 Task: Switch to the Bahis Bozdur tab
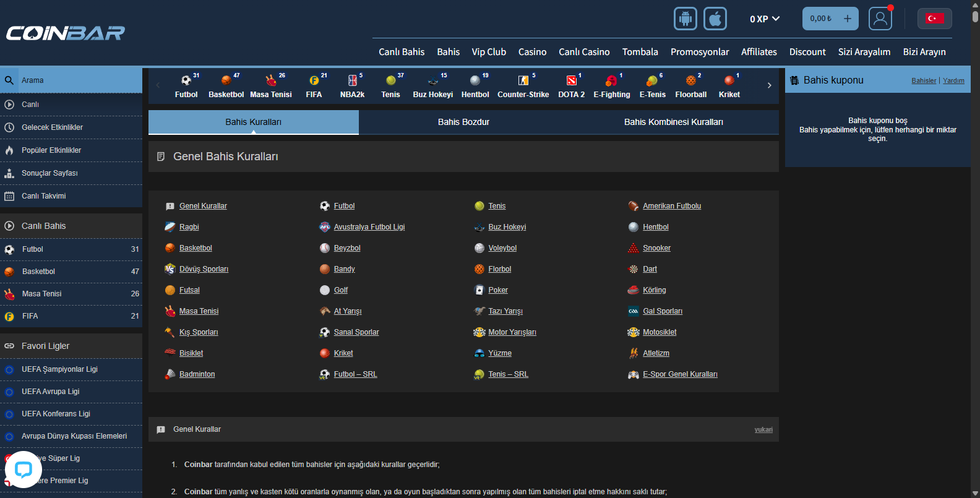click(x=463, y=122)
